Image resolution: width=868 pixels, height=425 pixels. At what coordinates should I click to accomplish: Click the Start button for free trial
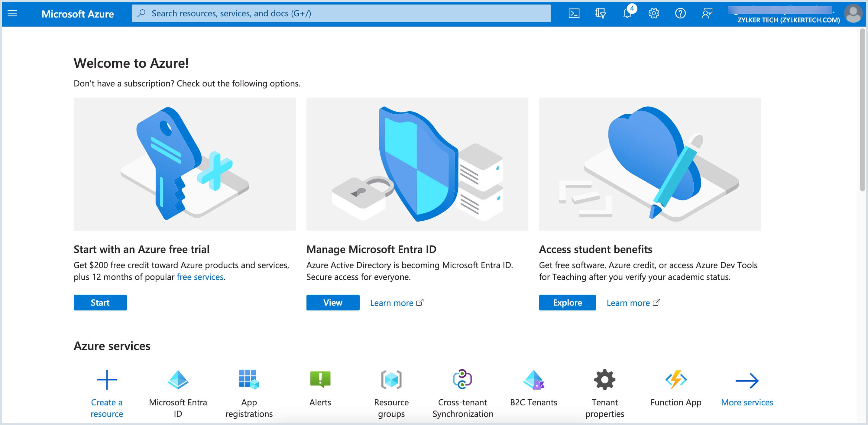[x=100, y=303]
